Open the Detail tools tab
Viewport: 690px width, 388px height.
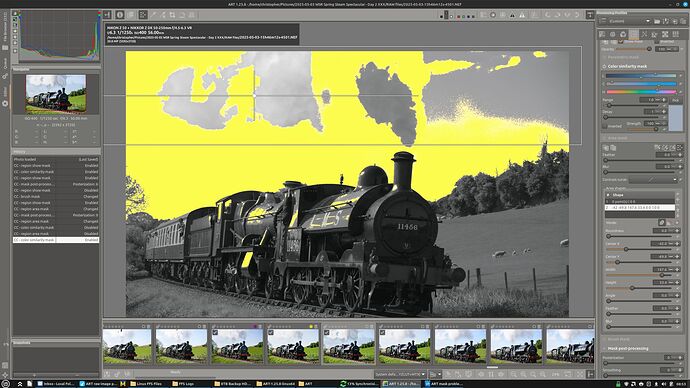coord(613,34)
